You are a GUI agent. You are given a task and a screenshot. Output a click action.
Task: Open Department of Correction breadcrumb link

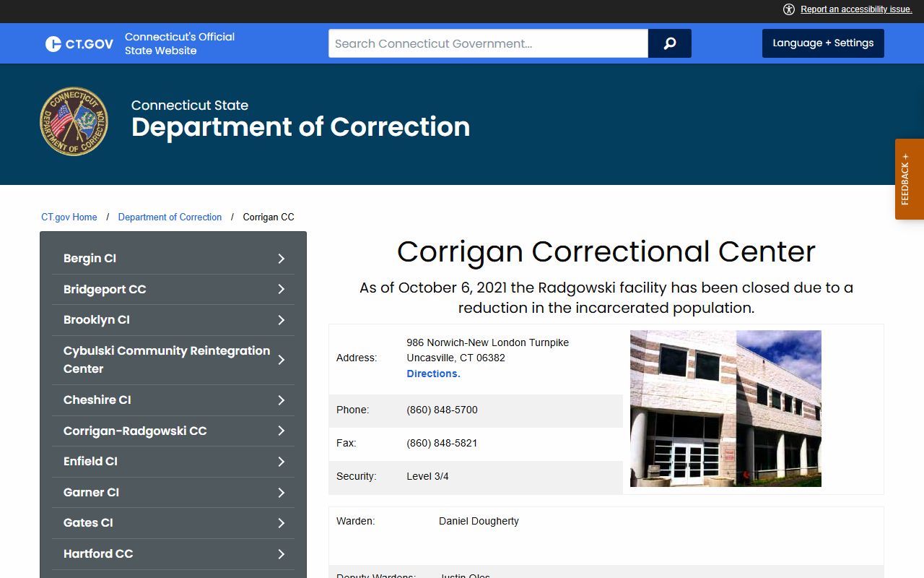170,217
